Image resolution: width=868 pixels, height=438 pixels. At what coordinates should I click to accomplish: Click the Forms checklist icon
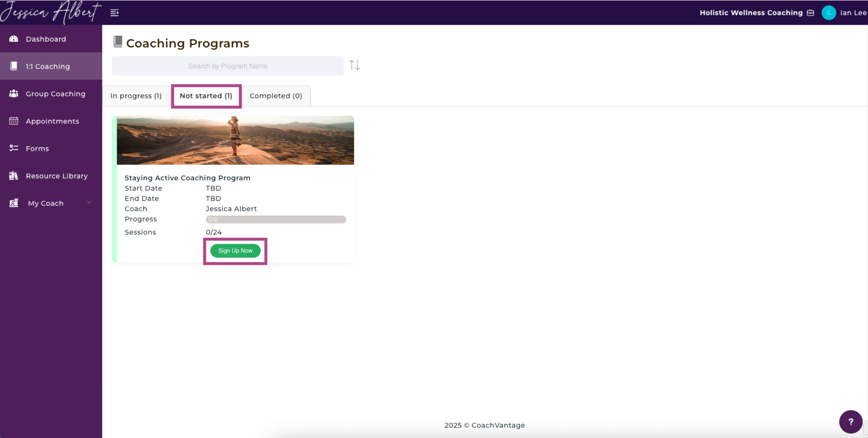[14, 148]
